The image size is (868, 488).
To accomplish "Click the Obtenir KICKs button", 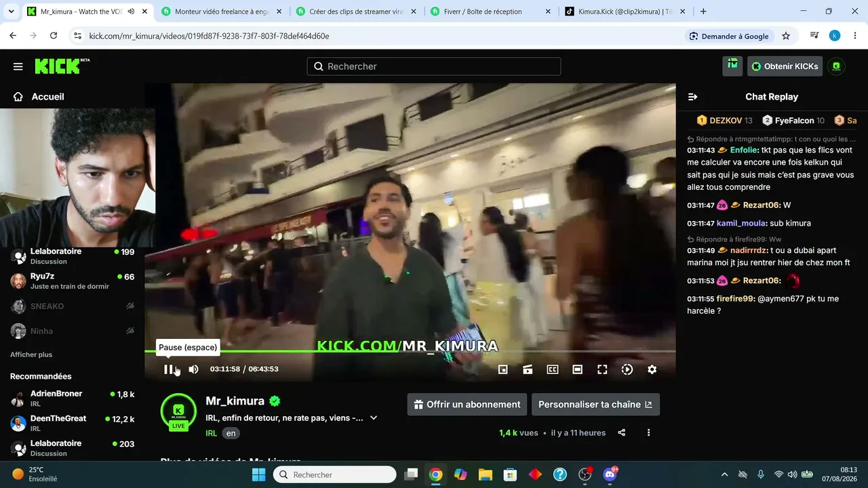I will coord(785,66).
